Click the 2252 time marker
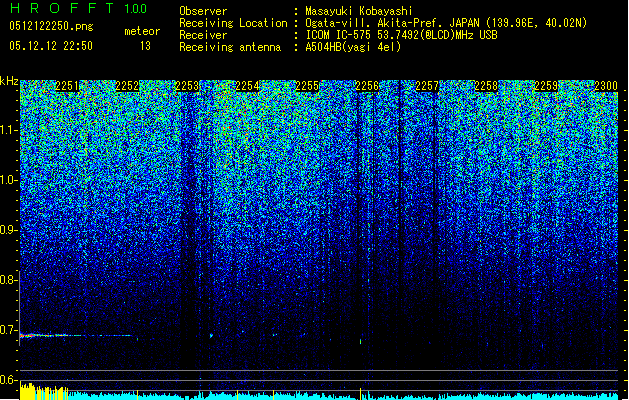 [x=127, y=86]
